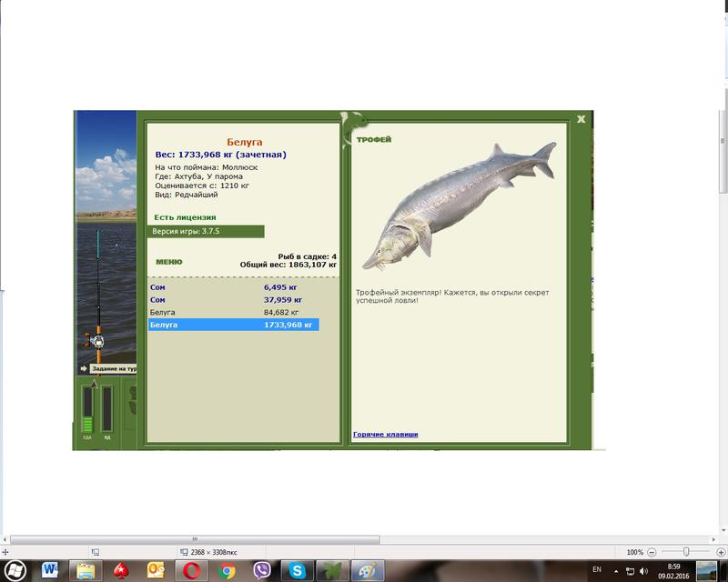
Task: Click the date 09.02.2016 in tray
Action: 673,576
